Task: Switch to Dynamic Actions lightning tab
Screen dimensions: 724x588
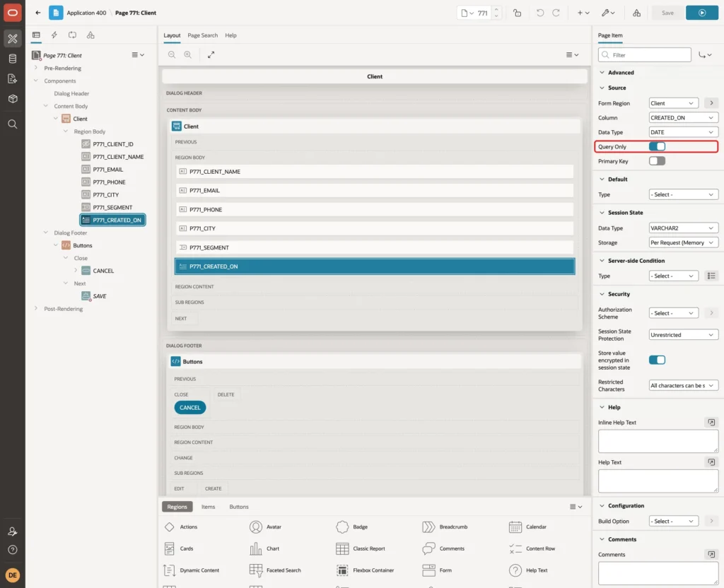Action: [x=54, y=35]
